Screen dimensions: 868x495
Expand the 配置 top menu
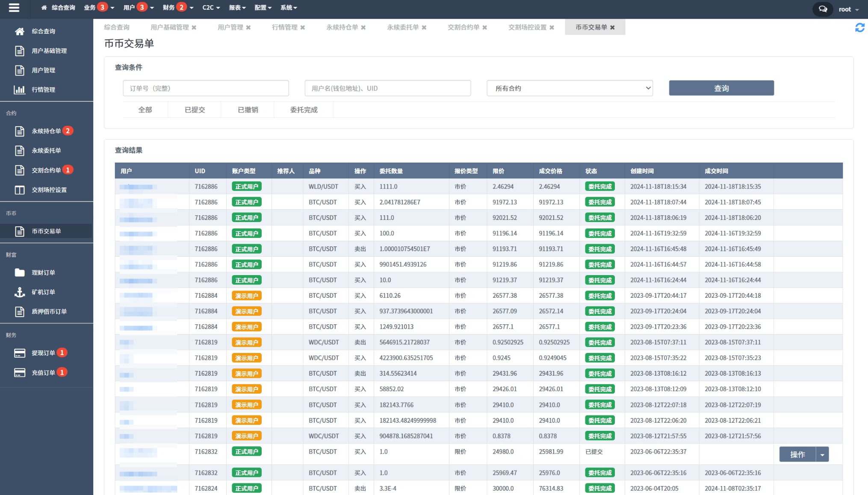(x=263, y=8)
